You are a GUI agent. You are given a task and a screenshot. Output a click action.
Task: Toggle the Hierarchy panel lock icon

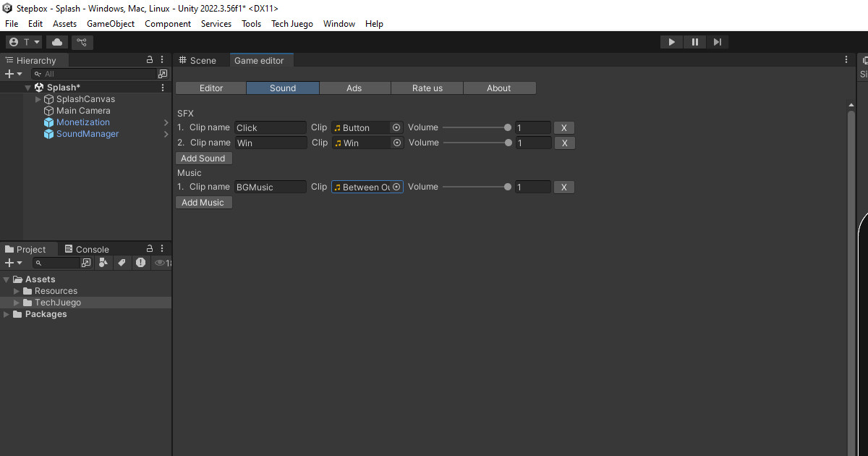pos(150,60)
